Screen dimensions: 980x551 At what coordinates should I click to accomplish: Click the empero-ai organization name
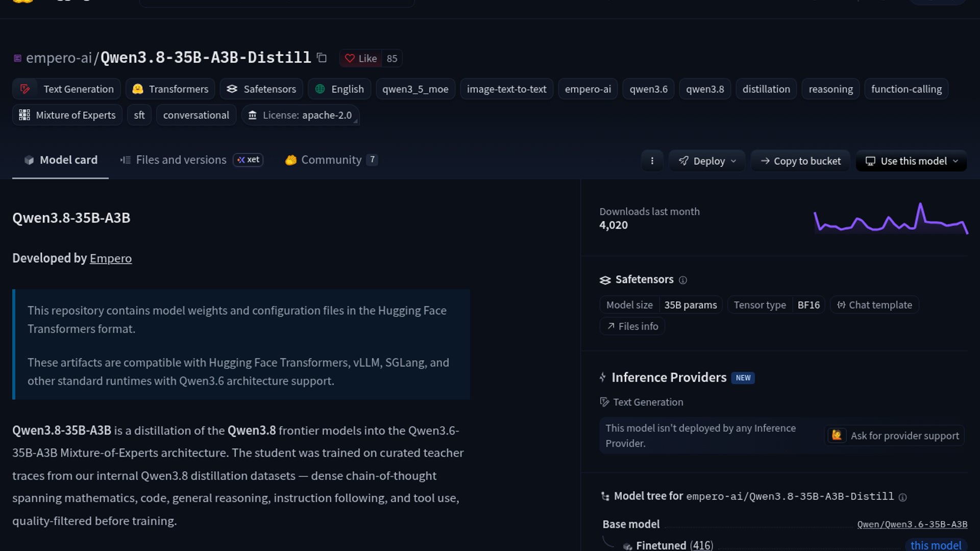point(59,58)
